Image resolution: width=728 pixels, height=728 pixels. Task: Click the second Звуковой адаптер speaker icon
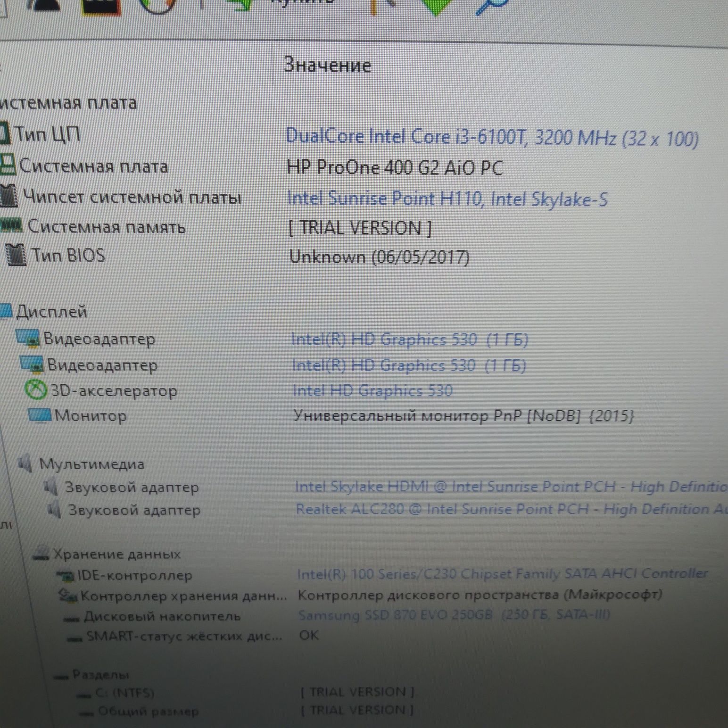pos(54,509)
